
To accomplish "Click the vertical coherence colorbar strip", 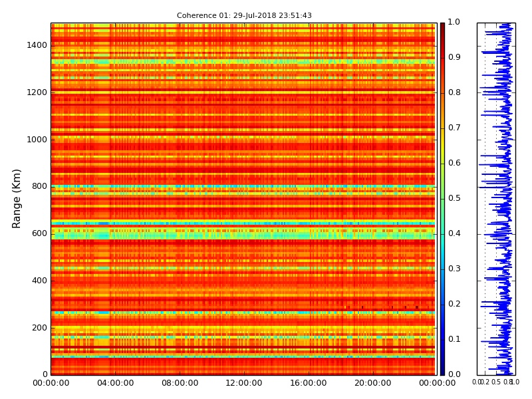I will (x=442, y=199).
